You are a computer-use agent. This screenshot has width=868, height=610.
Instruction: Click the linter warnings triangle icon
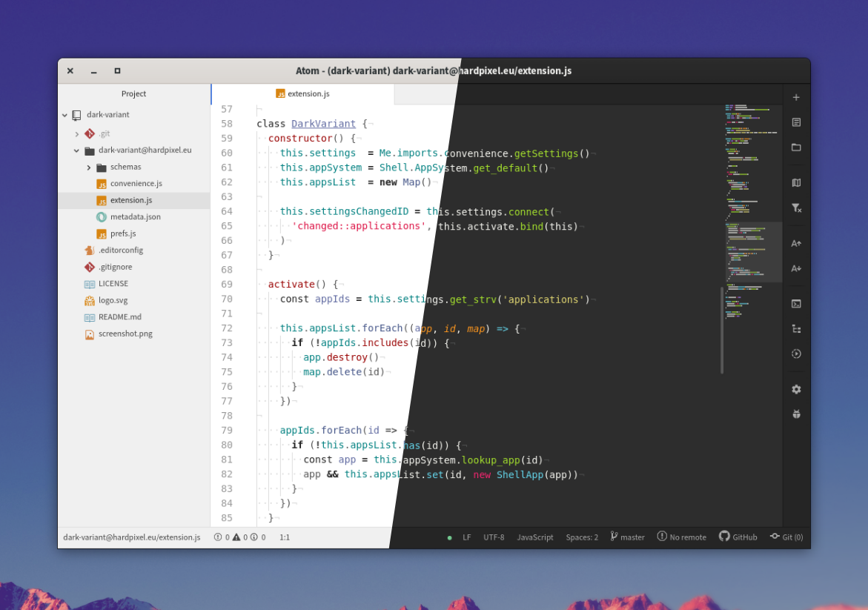tap(236, 537)
